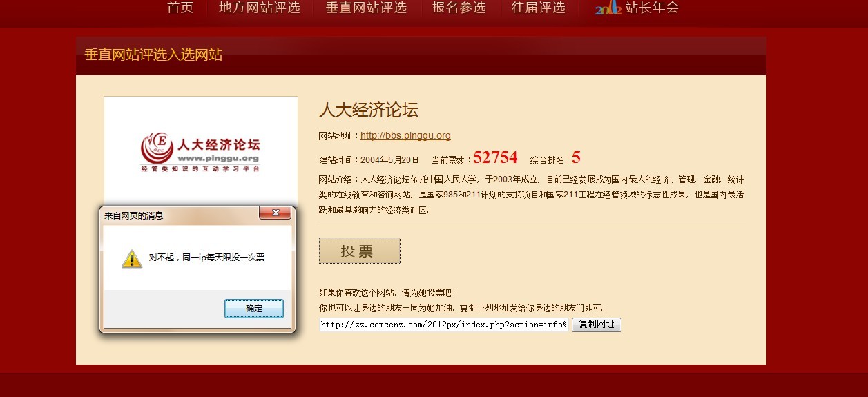The image size is (868, 397).
Task: Close the 来自网页的消息 dialog
Action: pos(275,213)
